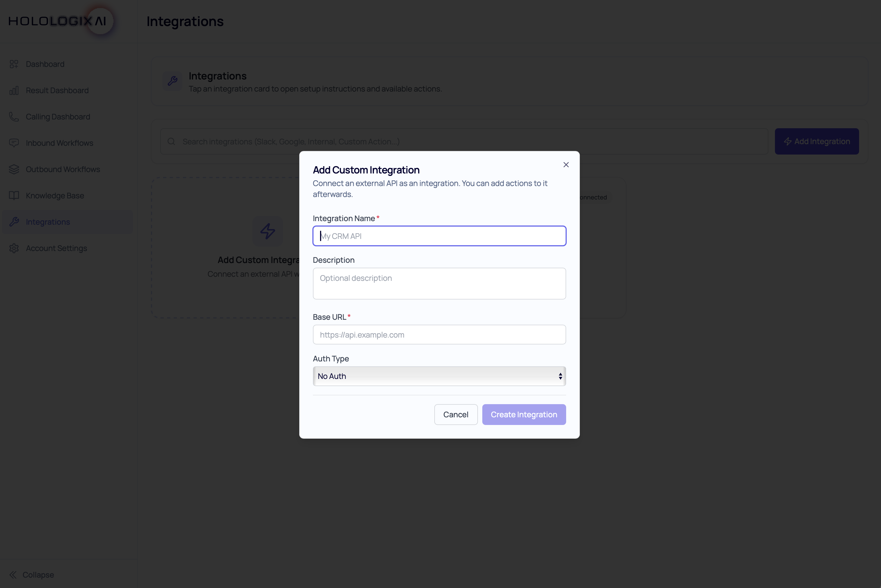Click the search magnifier icon

tap(171, 141)
